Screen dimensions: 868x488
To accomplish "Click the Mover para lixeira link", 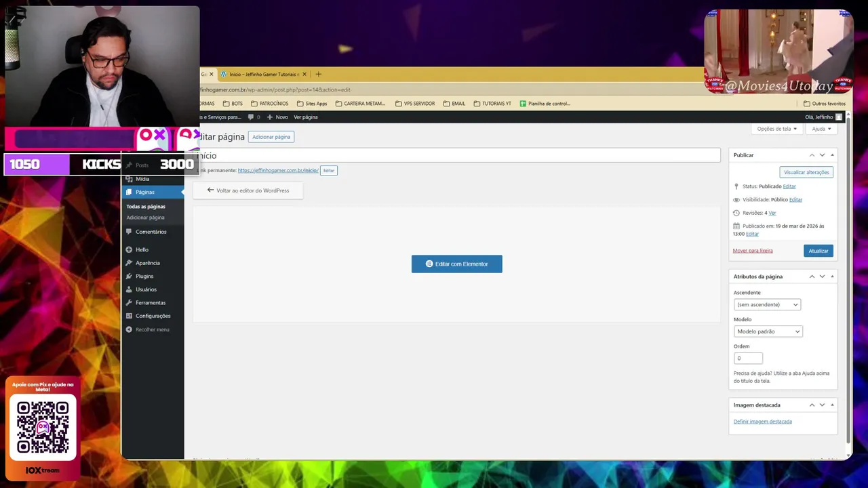I will [753, 251].
